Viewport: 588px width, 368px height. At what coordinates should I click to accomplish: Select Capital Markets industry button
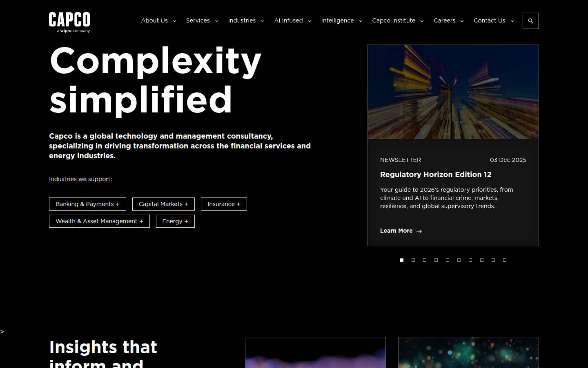[x=163, y=204]
